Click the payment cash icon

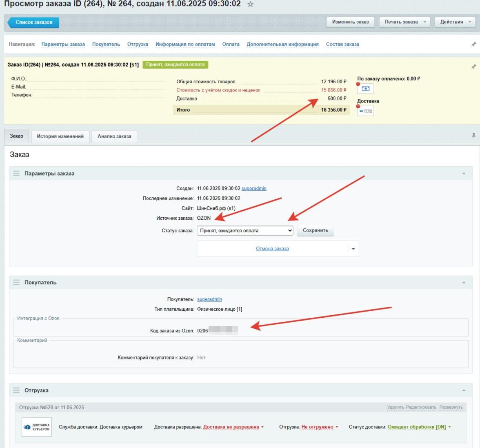[365, 89]
